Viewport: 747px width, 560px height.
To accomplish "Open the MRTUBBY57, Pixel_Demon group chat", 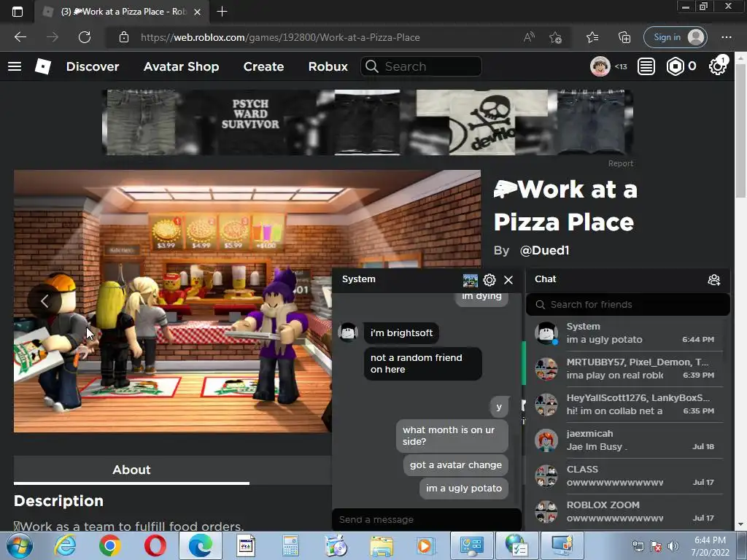I will coord(628,368).
